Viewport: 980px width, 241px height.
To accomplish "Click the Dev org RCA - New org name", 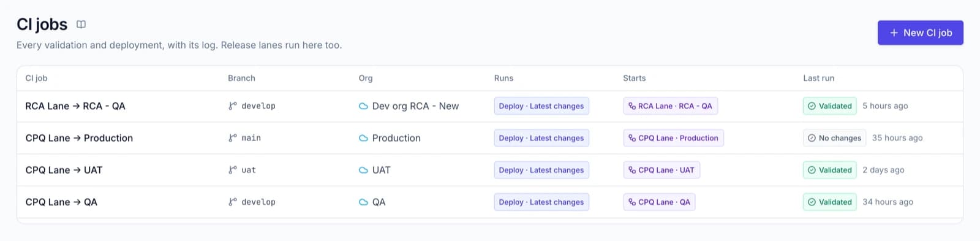I will pyautogui.click(x=415, y=106).
